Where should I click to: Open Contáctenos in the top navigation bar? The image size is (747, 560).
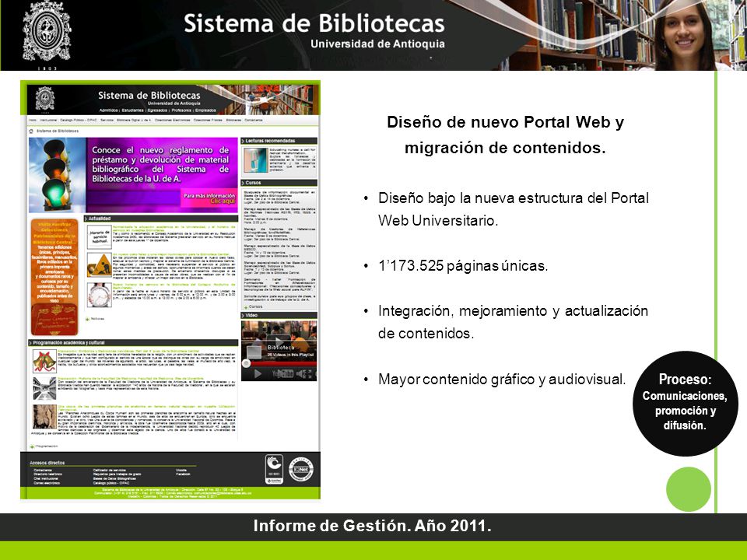tap(254, 120)
